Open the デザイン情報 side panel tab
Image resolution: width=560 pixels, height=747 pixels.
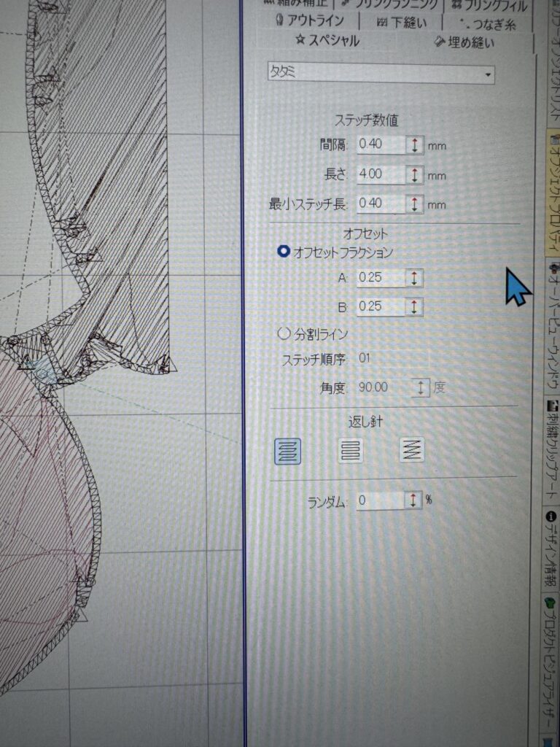click(551, 547)
